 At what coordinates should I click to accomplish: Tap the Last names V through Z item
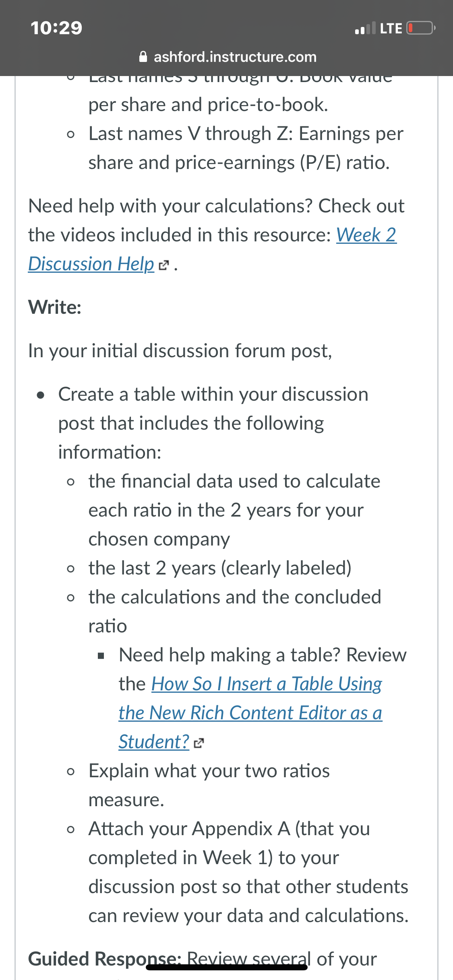pyautogui.click(x=246, y=148)
